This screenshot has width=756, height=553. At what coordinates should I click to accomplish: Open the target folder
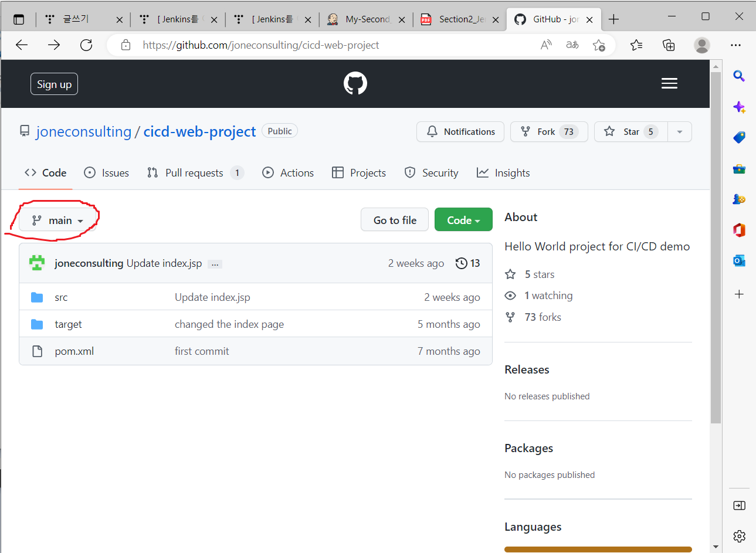tap(68, 324)
